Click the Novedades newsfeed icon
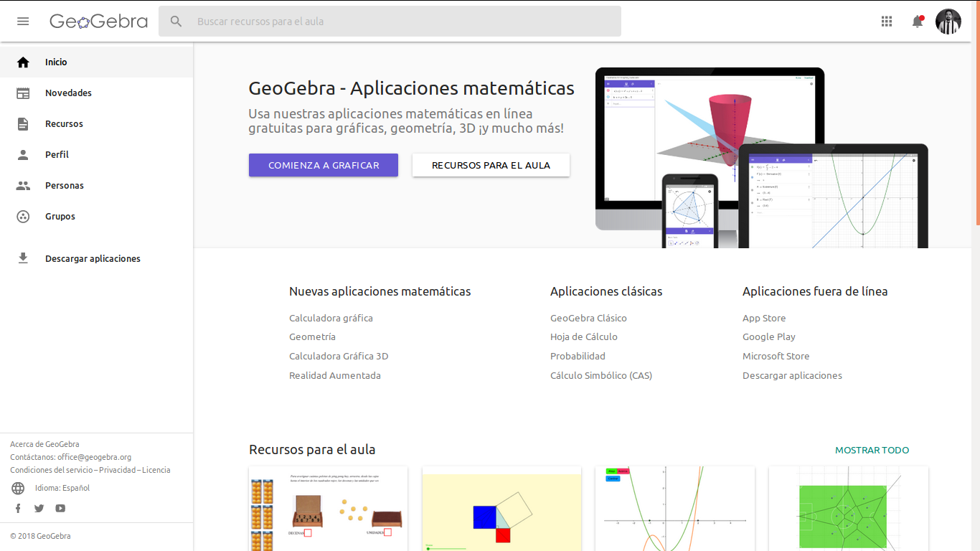 click(x=23, y=93)
